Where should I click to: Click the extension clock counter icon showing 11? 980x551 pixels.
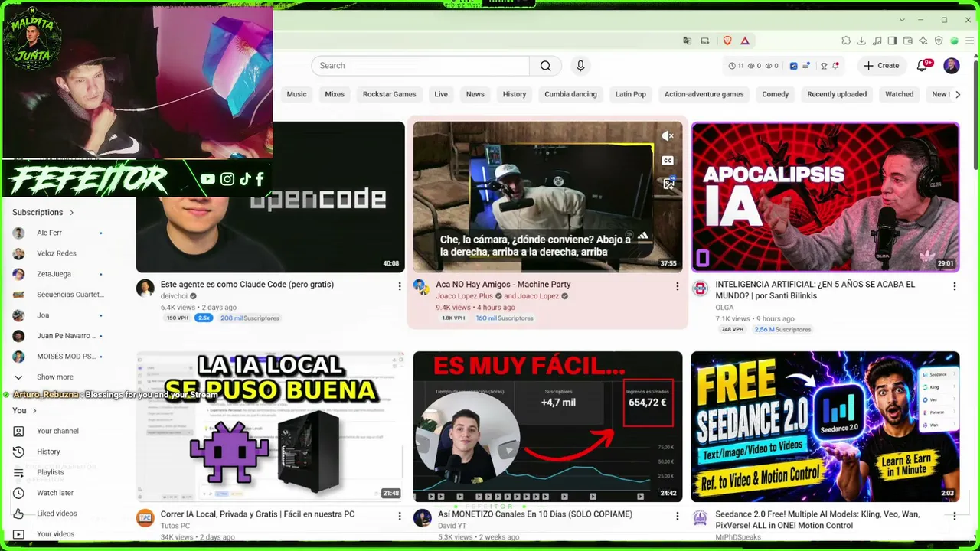coord(736,66)
